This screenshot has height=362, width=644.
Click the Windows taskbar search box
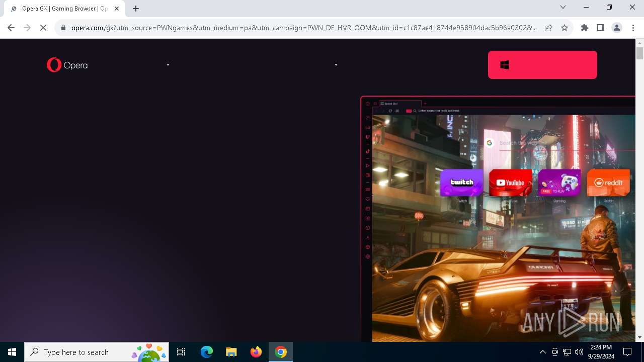[x=97, y=352]
